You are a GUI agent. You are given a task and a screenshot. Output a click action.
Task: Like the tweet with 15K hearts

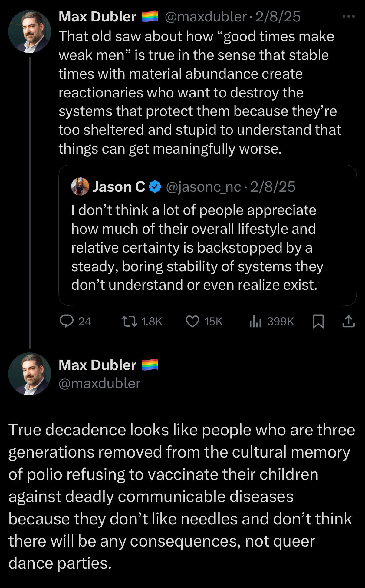[192, 321]
